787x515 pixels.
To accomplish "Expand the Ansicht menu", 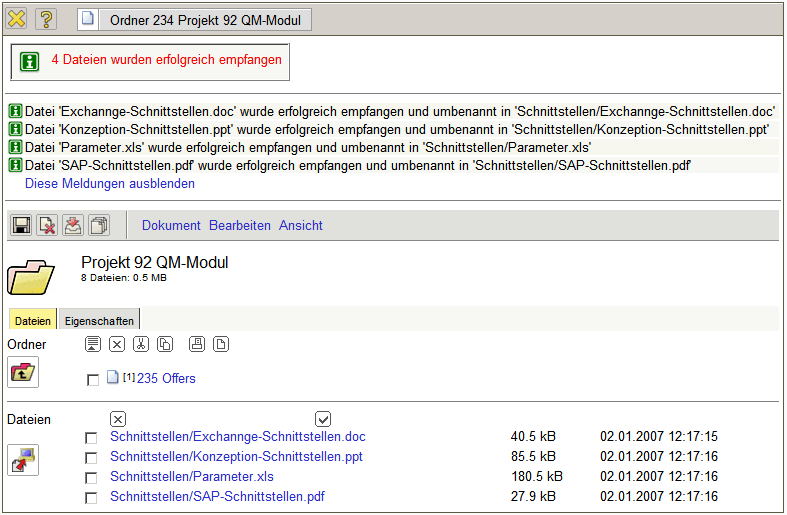I will click(x=300, y=226).
